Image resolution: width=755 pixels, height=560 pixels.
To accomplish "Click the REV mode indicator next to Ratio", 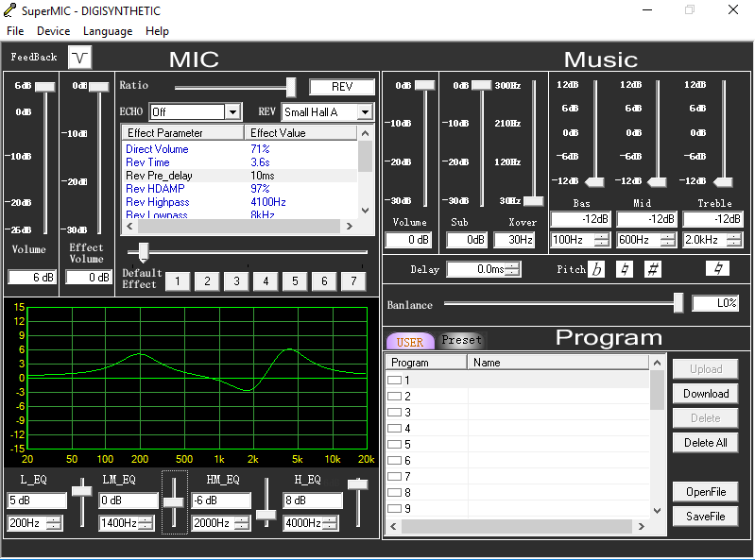I will tap(341, 87).
